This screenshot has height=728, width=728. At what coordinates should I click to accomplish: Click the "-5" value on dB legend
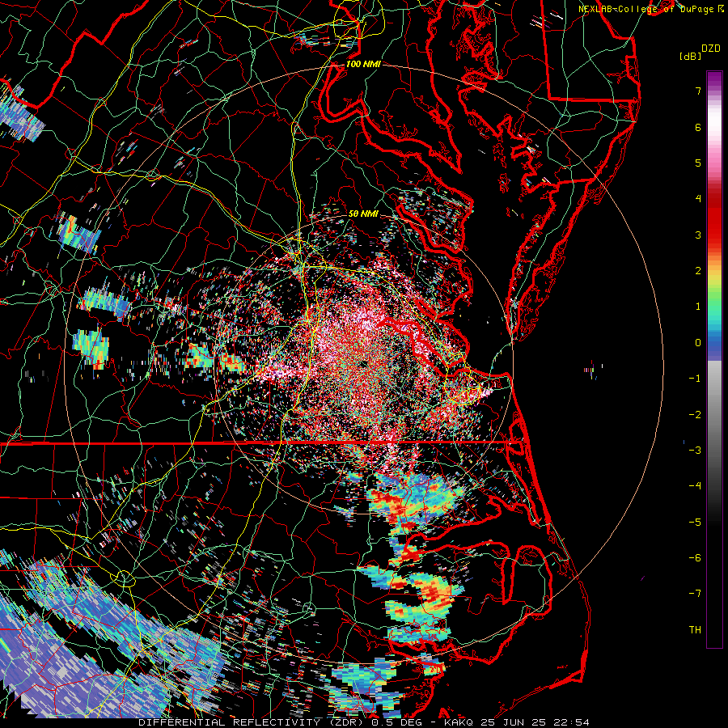click(695, 523)
